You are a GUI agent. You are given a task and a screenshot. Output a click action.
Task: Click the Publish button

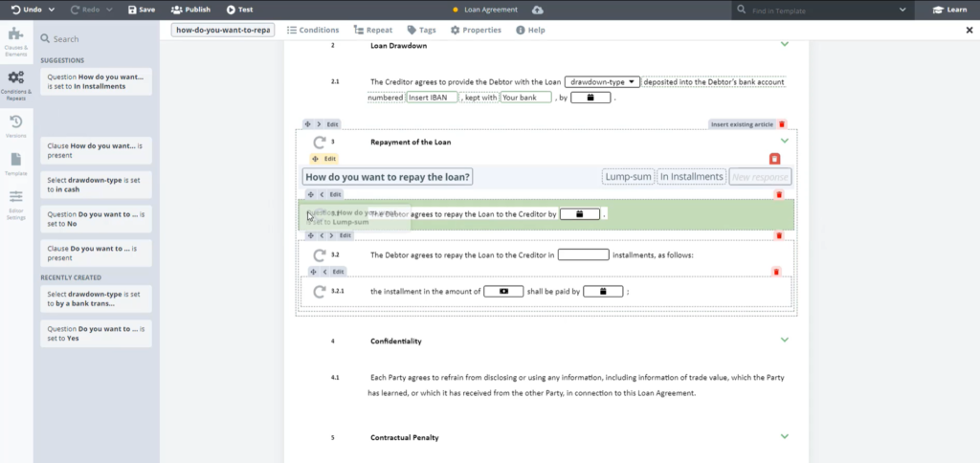[190, 10]
